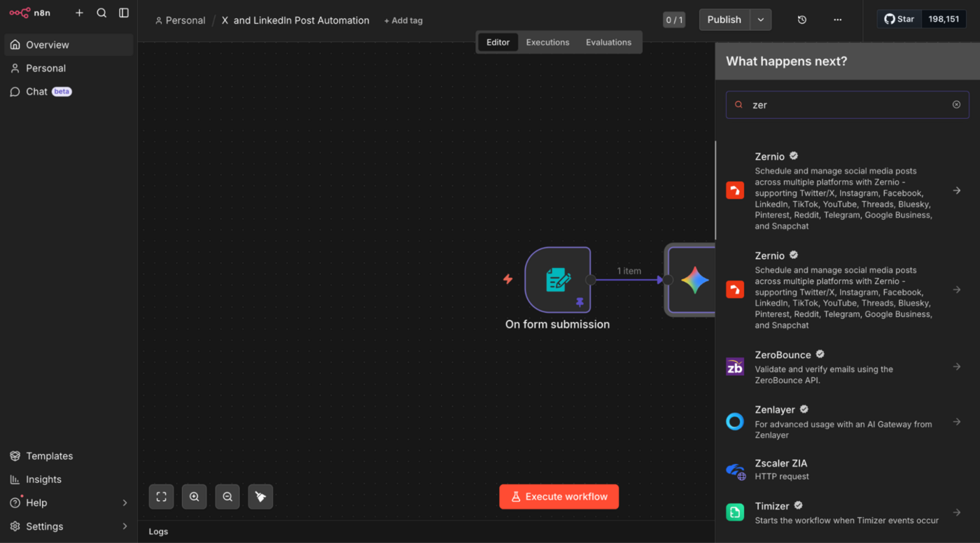Click the second Zernio red icon
Screen dimensions: 980x543
point(735,290)
